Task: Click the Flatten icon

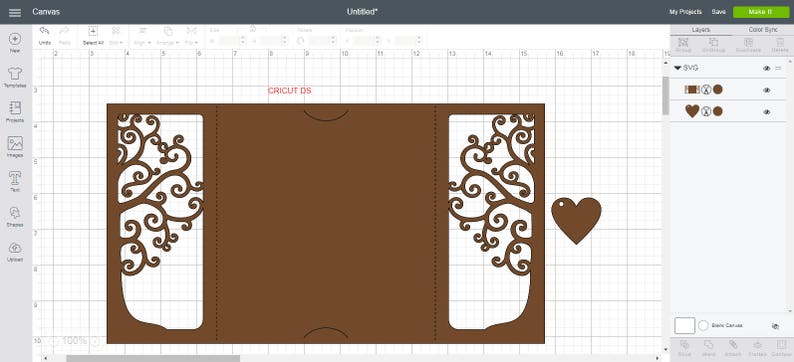Action: tap(758, 345)
